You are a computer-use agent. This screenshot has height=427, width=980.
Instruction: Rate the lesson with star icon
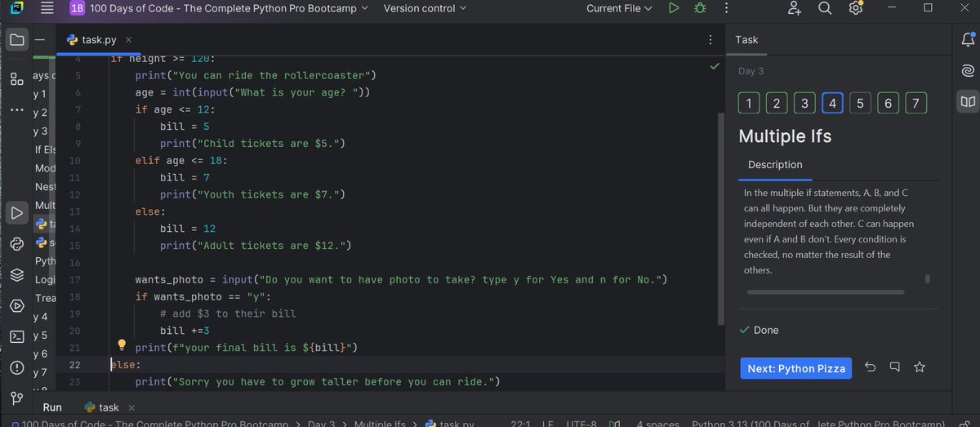920,367
